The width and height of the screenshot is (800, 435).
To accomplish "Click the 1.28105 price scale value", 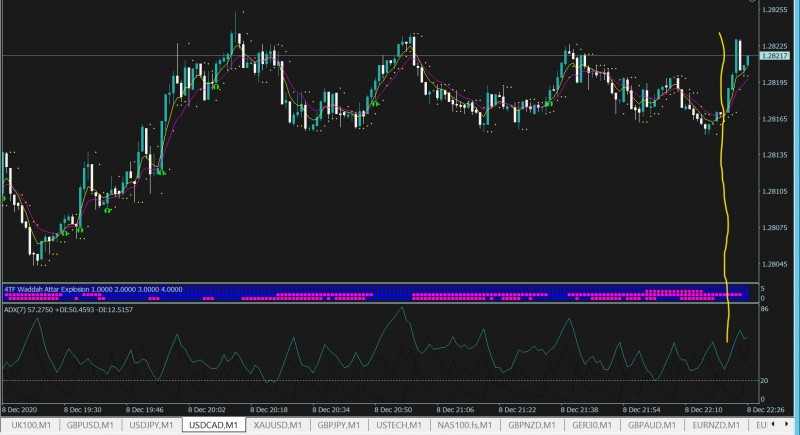I will point(774,191).
